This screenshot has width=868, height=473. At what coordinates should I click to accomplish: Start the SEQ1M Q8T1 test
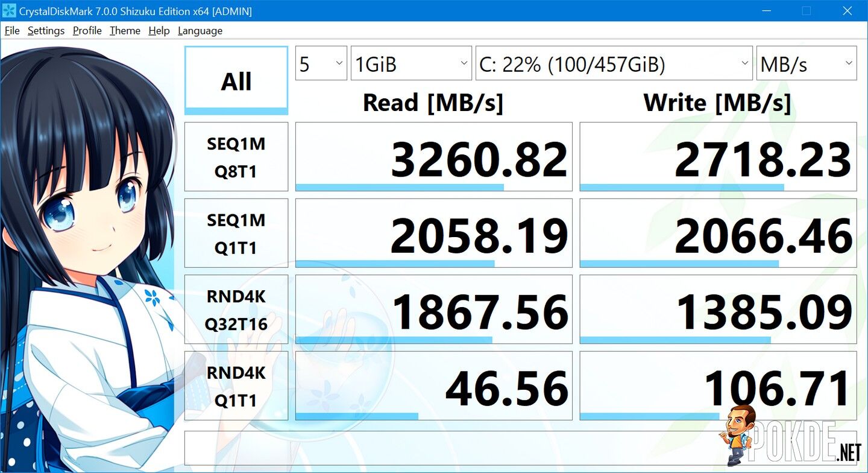click(236, 157)
